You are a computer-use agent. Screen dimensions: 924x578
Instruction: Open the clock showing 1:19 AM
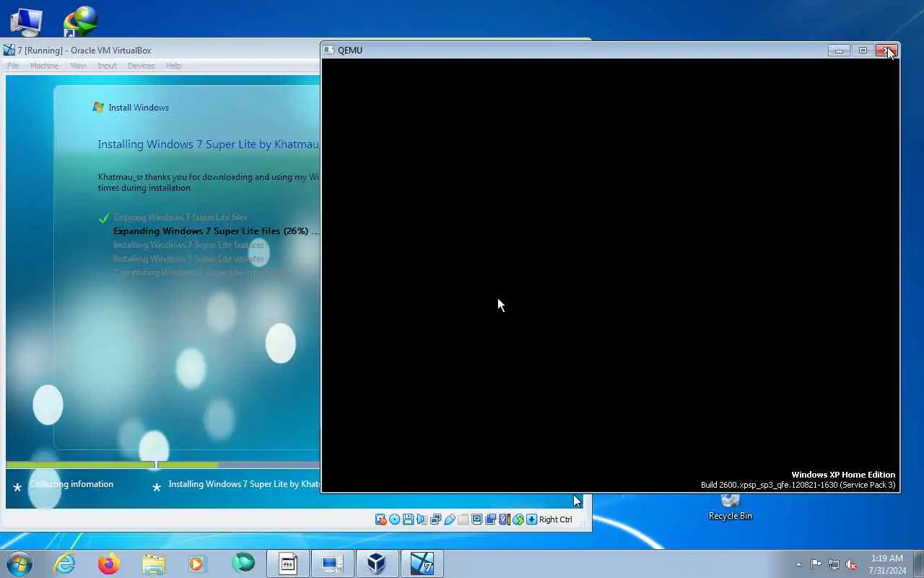tap(886, 564)
